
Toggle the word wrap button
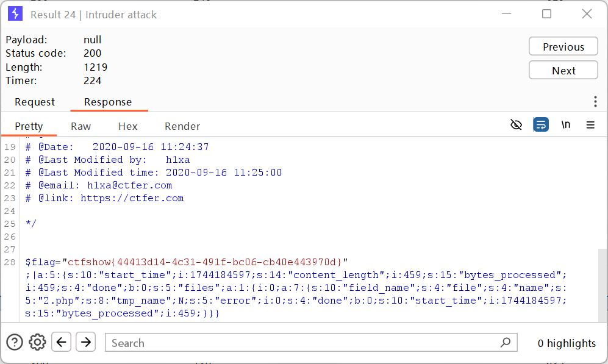[541, 125]
